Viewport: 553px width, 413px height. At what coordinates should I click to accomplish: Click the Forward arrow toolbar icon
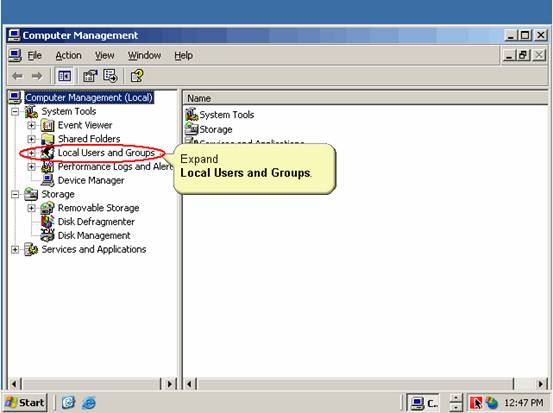(x=37, y=76)
